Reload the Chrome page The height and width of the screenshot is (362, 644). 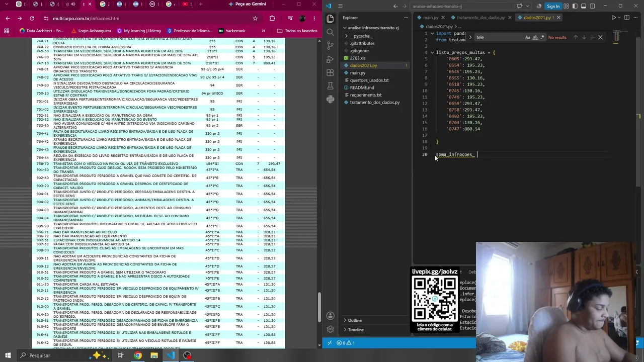coord(32,19)
